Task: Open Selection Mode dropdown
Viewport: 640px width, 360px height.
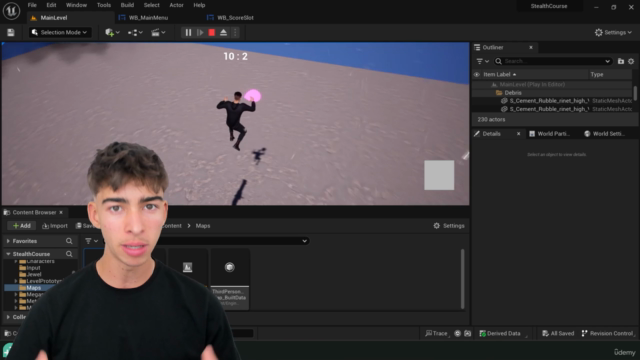Action: tap(60, 32)
